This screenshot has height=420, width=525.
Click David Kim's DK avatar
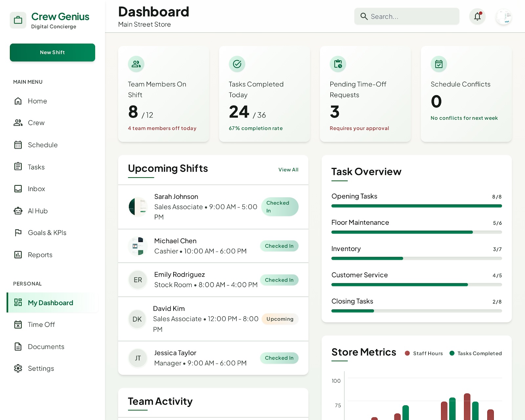click(137, 319)
